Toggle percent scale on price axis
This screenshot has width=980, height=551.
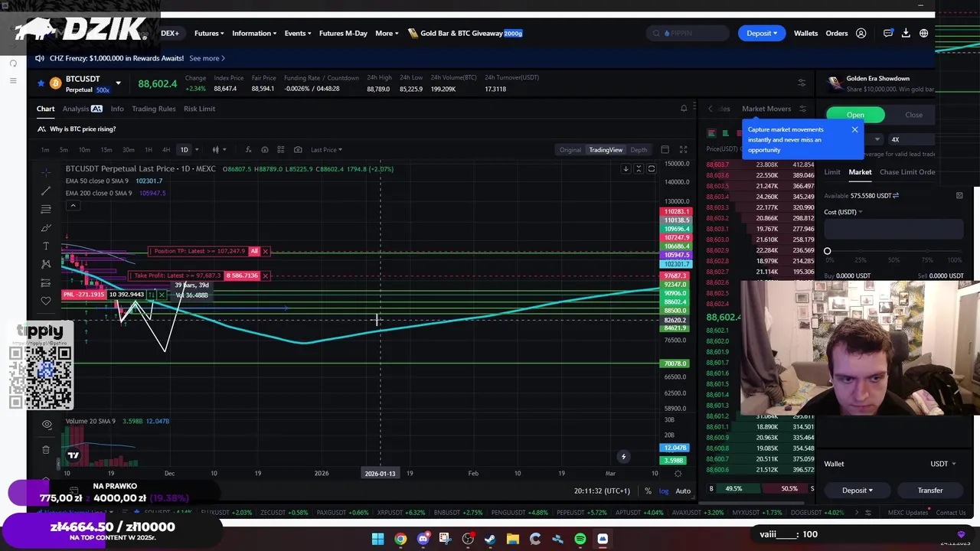[x=648, y=491]
